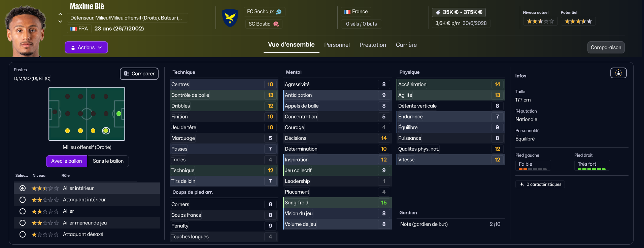Click the Comparer icon in Postes panel
The width and height of the screenshot is (644, 248).
coord(127,74)
